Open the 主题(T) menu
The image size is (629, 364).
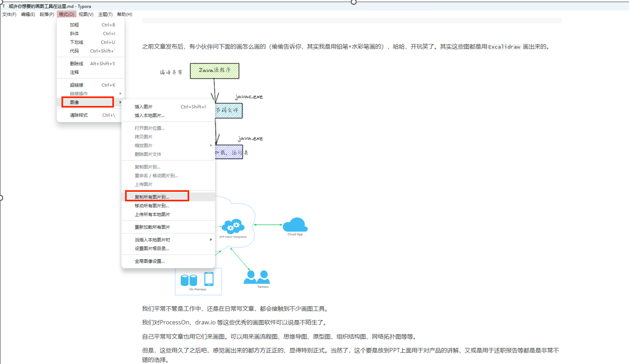tap(105, 14)
